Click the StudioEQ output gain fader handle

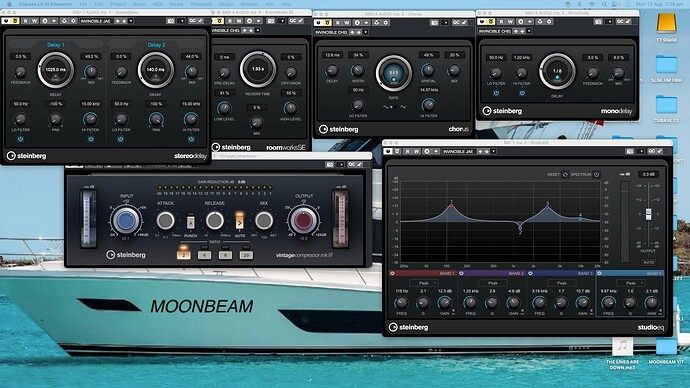point(648,214)
